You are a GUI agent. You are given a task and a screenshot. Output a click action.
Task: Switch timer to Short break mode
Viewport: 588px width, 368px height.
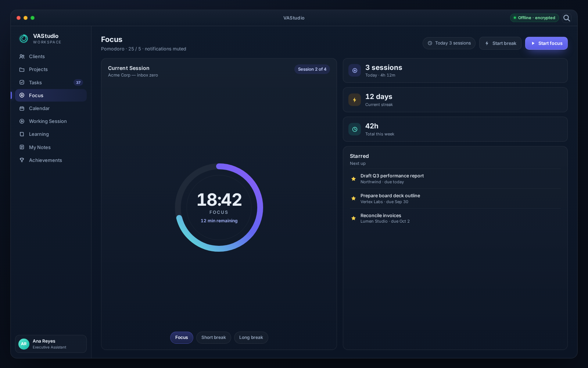214,337
